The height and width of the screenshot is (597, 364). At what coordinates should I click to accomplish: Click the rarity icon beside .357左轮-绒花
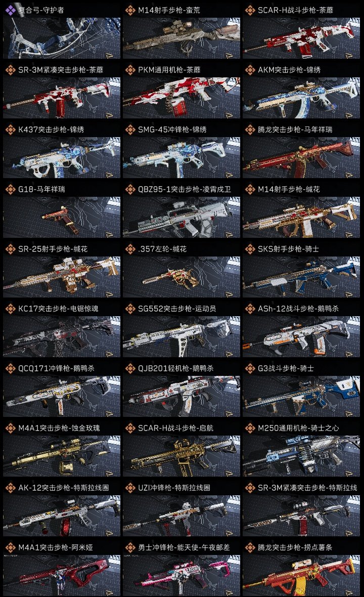tap(130, 249)
